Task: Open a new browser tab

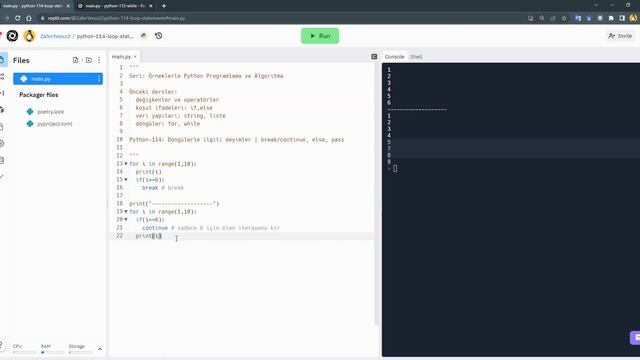Action: (x=164, y=6)
